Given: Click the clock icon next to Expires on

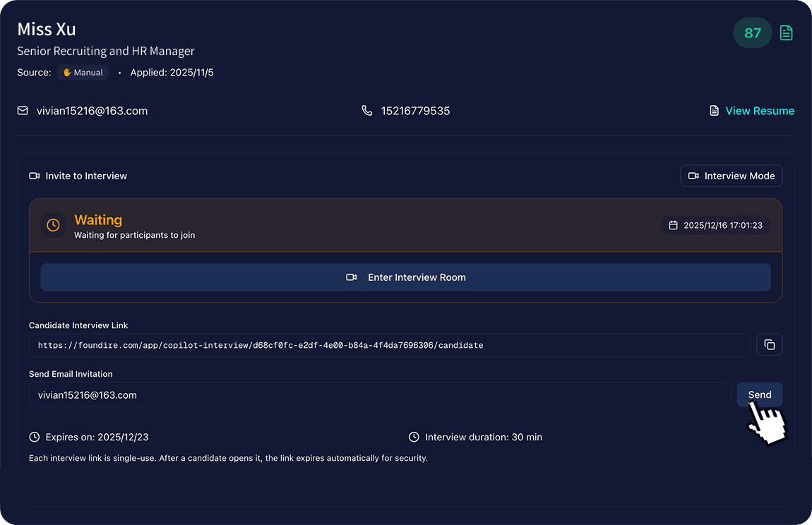Looking at the screenshot, I should tap(34, 437).
